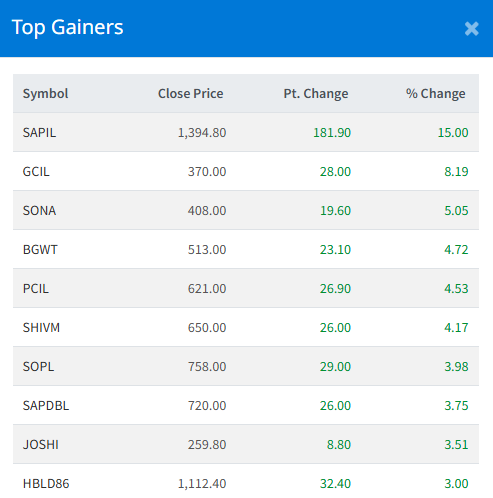Sort by Pt. Change column header
Image resolution: width=493 pixels, height=498 pixels.
[316, 94]
